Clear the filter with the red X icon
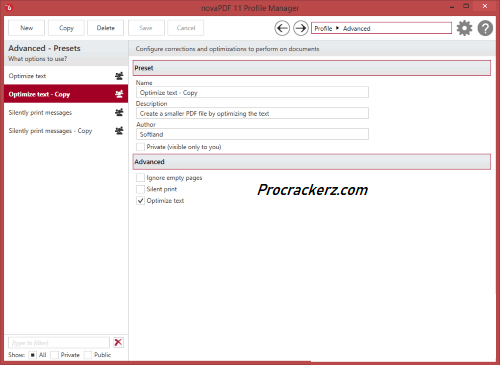Image resolution: width=500 pixels, height=365 pixels. click(118, 342)
